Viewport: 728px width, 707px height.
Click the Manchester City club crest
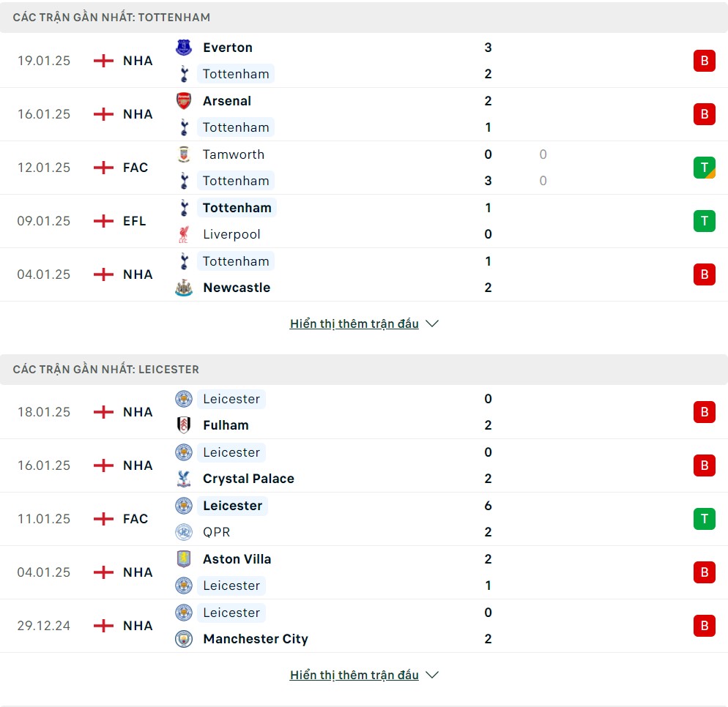click(x=184, y=639)
